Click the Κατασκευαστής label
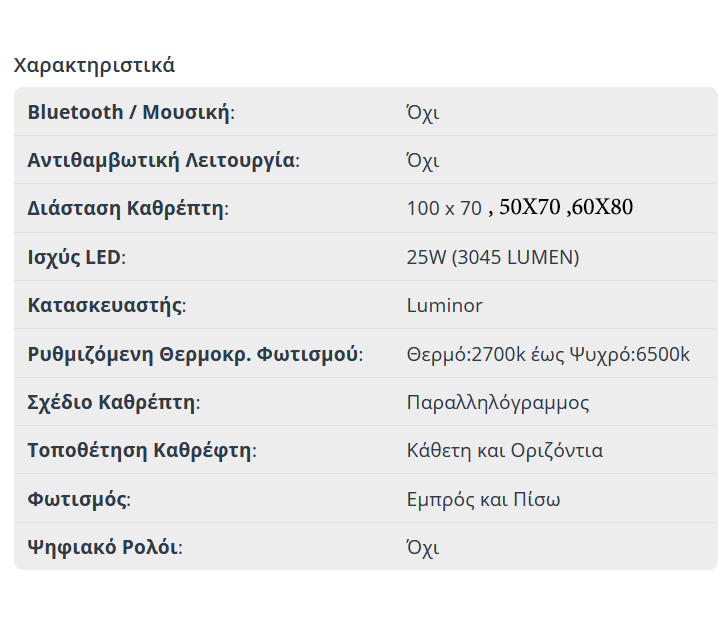 [x=106, y=305]
